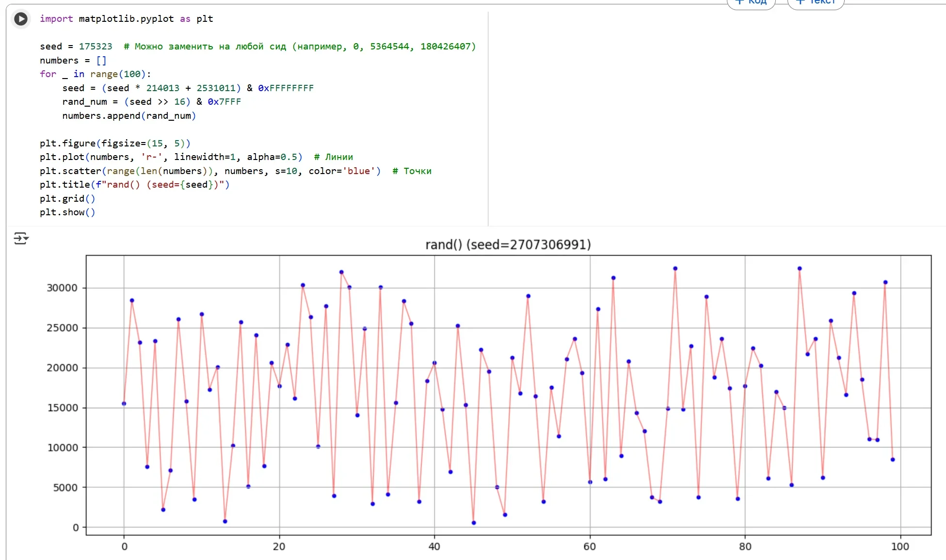Viewport: 946px width, 560px height.
Task: Click the 'numbers.append(rand_num)' line
Action: coord(129,116)
